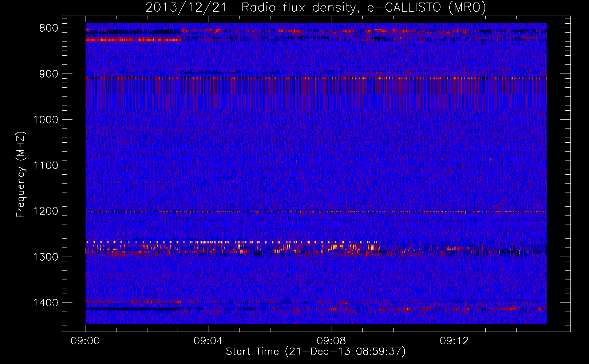Click the "Frequency (MHZ)" y-axis label
Image resolution: width=589 pixels, height=364 pixels.
(x=21, y=174)
